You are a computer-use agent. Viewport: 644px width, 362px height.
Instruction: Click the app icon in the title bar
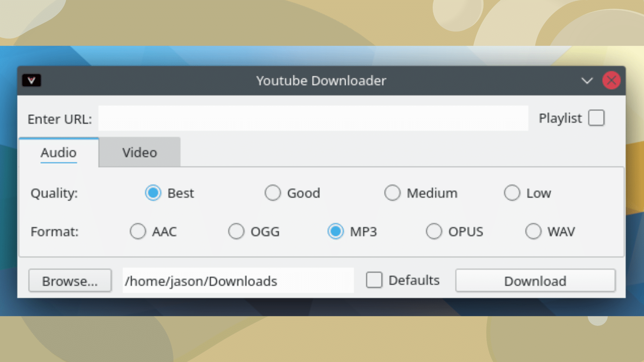[32, 80]
